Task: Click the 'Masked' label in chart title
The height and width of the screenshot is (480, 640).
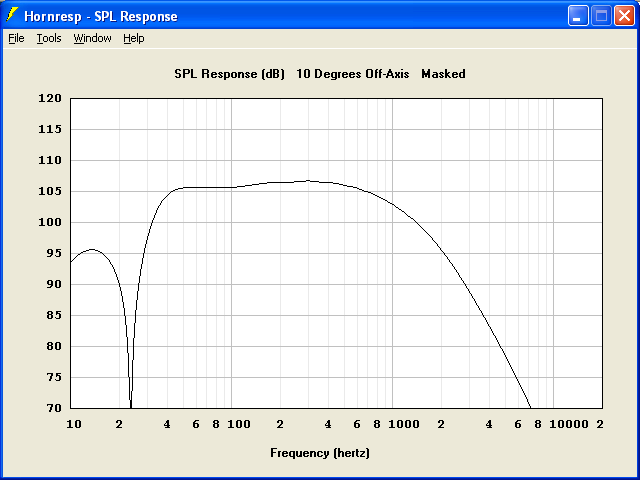Action: (x=443, y=74)
